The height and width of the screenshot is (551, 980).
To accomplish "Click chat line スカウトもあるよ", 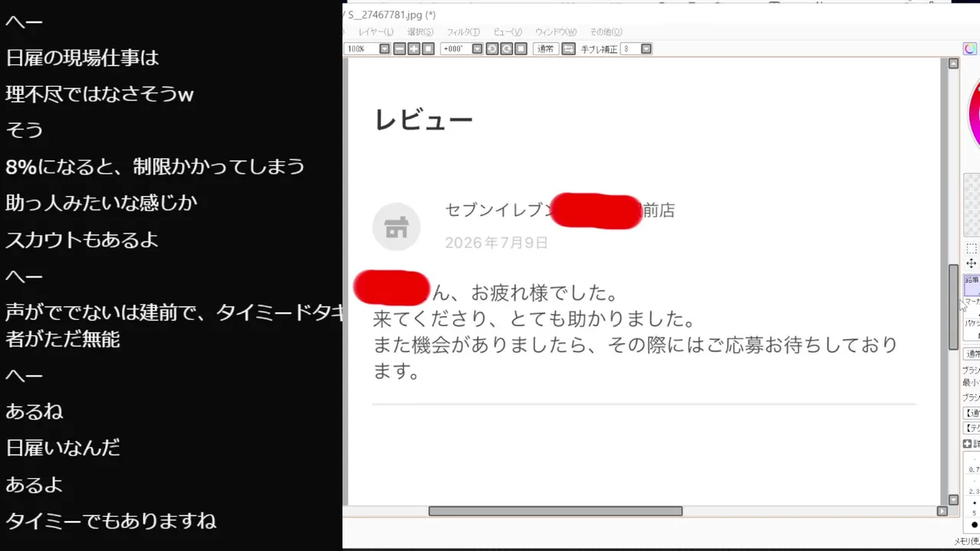I will (83, 240).
